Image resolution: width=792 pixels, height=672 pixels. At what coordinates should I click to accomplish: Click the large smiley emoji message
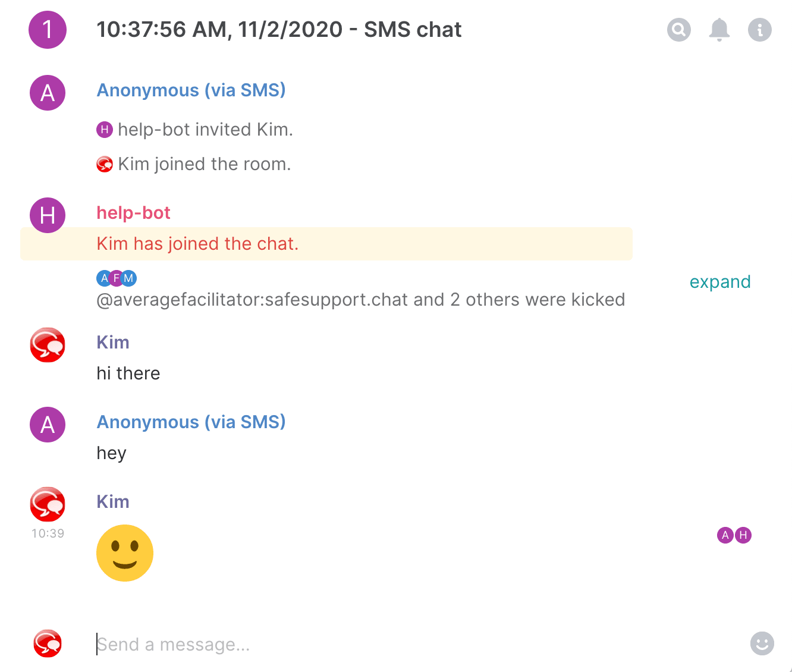[x=125, y=553]
